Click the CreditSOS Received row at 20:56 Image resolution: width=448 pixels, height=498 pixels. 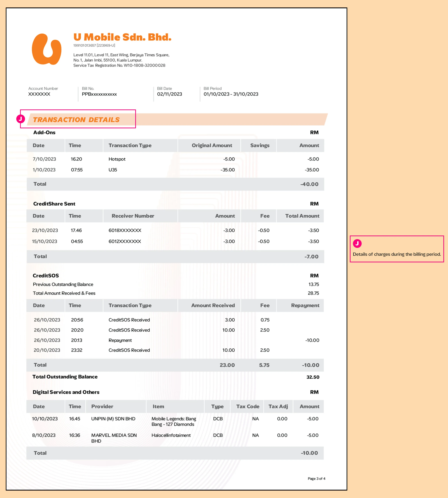pos(175,320)
